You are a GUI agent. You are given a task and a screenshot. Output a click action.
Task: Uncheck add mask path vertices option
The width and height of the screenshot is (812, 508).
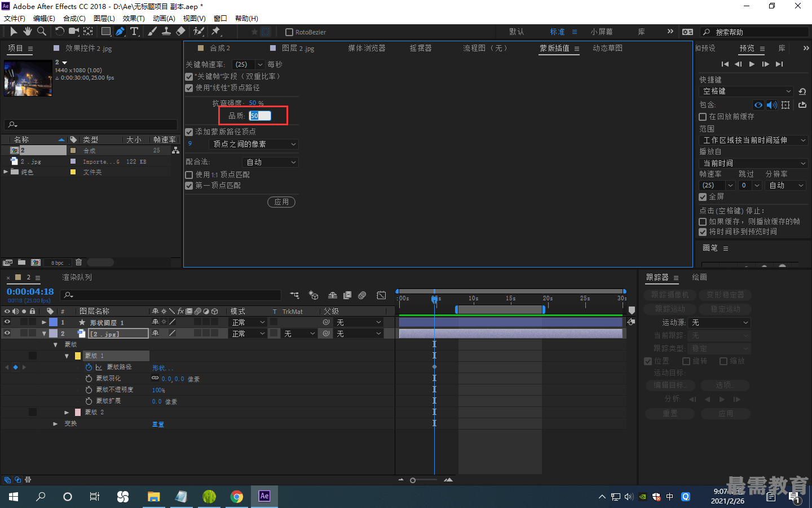[x=189, y=132]
